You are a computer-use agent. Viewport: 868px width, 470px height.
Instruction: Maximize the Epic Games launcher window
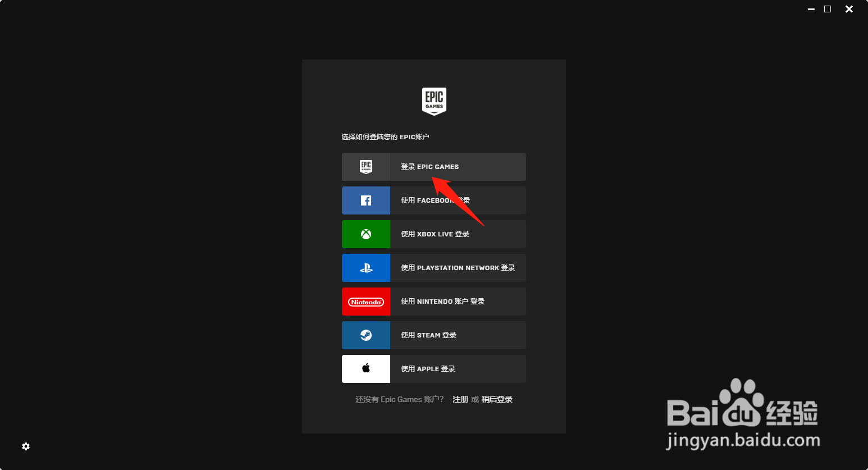(x=828, y=9)
